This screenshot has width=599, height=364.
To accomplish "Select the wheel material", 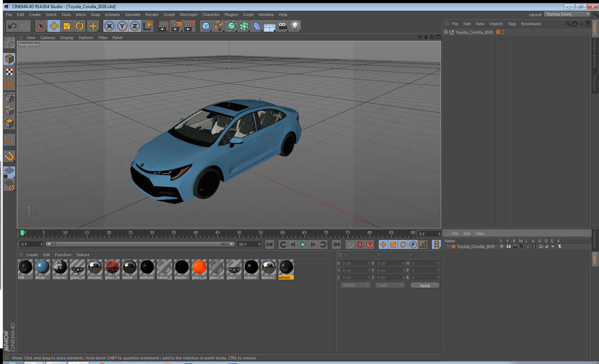I will pyautogui.click(x=286, y=270).
